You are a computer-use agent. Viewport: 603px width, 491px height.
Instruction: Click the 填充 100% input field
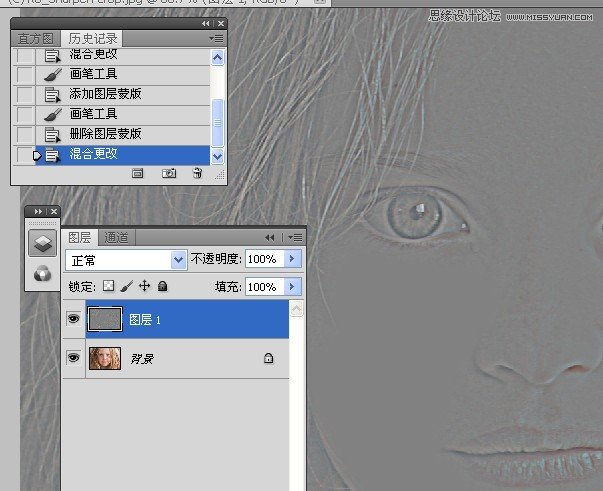pos(265,287)
